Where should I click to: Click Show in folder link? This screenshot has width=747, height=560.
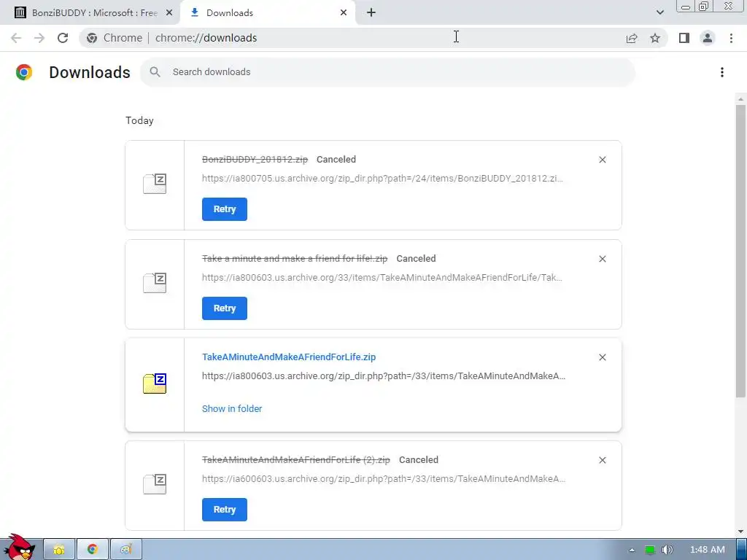click(232, 408)
